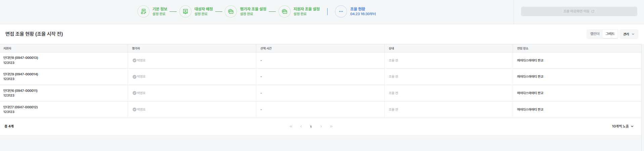Click check icon beside 박영호 for applicant 0947-000013
The height and width of the screenshot is (151, 644).
point(134,61)
